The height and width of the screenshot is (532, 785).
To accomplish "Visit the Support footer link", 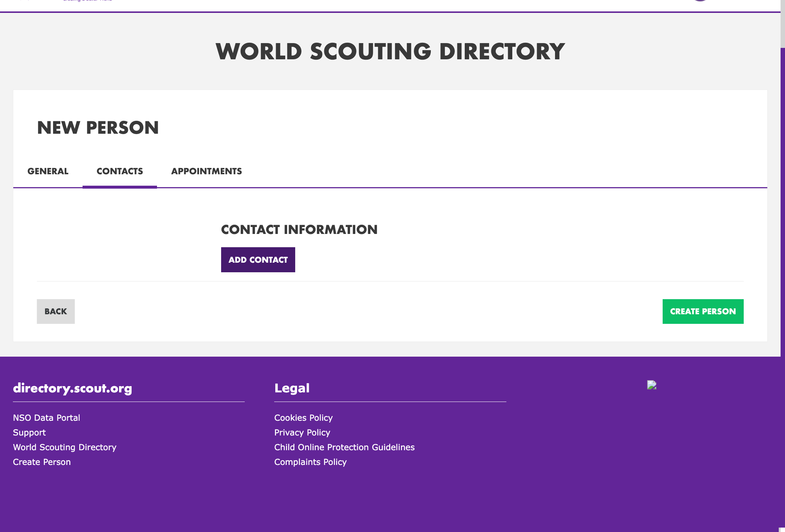I will pyautogui.click(x=29, y=433).
